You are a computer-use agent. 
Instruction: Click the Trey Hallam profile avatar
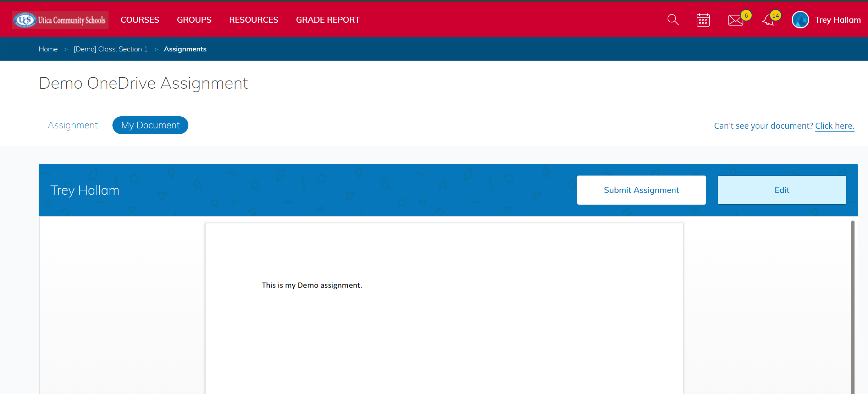point(800,20)
